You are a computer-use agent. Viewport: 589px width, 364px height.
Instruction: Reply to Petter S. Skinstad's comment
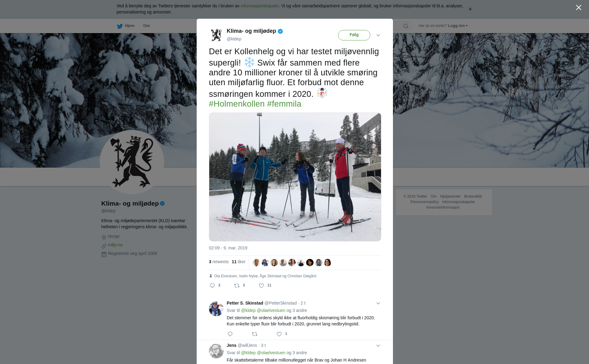[230, 334]
